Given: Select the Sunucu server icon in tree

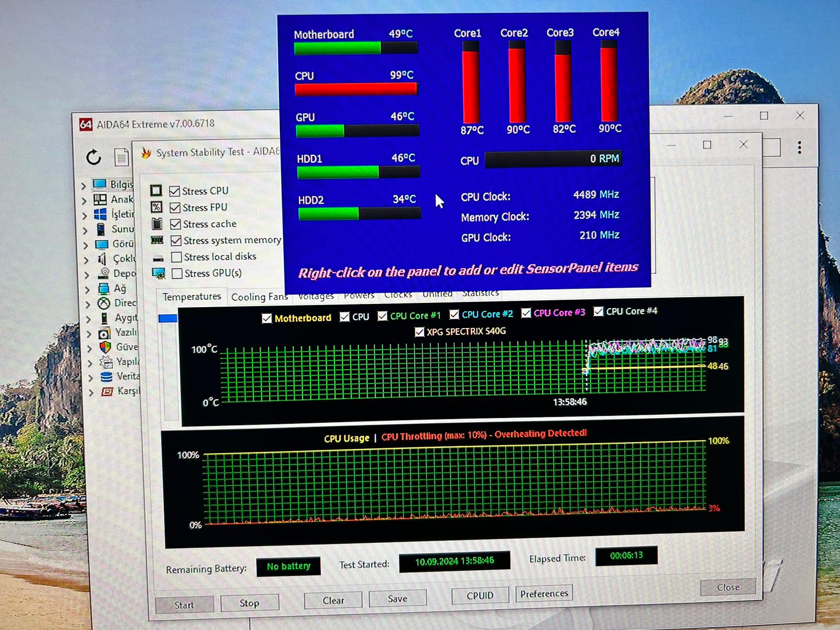Looking at the screenshot, I should pos(101,229).
